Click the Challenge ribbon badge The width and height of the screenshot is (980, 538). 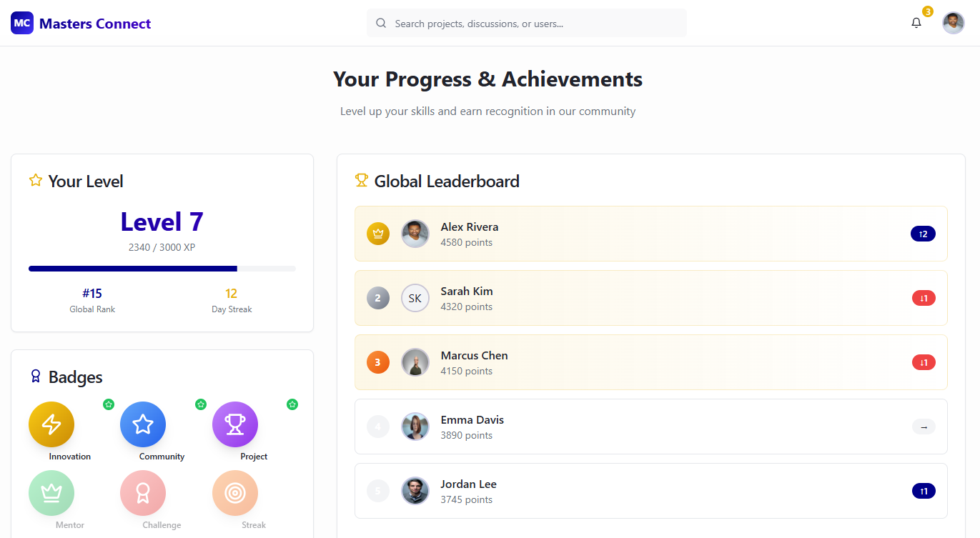click(x=143, y=493)
